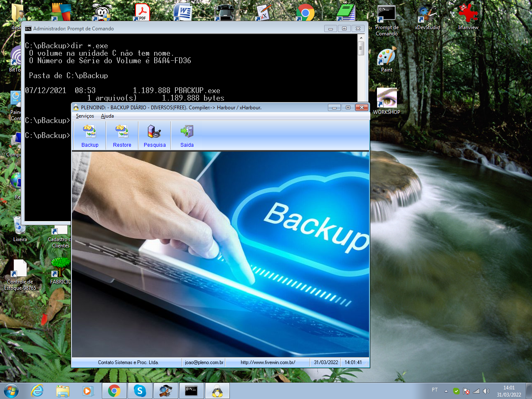Open the WORKSHOP desktop icon
The image size is (532, 399).
tap(387, 100)
